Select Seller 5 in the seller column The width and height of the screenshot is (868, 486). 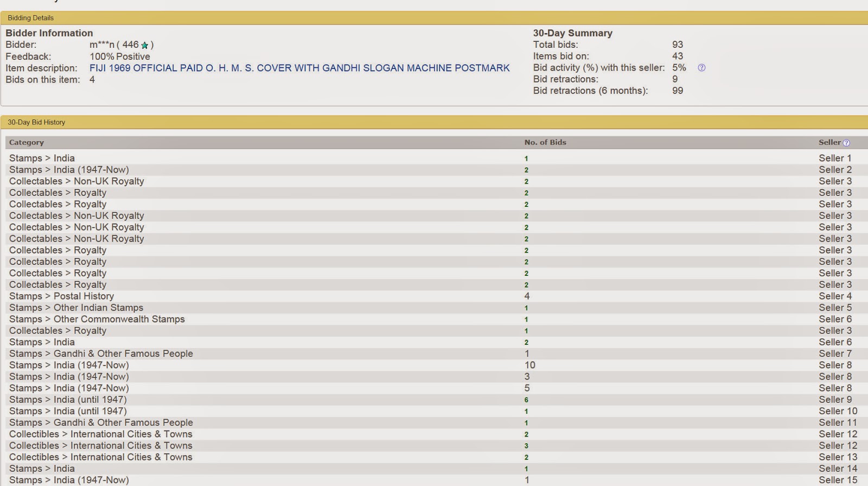[835, 307]
